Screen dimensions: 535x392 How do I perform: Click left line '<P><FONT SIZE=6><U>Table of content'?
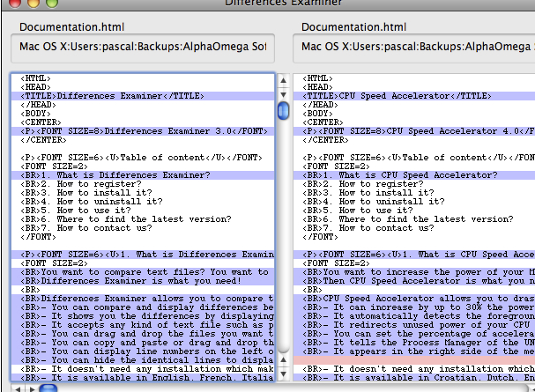141,158
